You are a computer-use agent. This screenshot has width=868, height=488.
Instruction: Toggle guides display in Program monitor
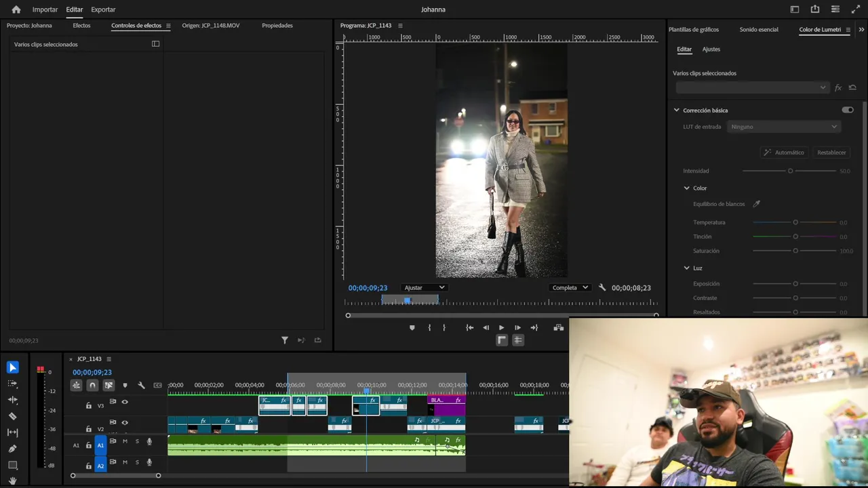[x=517, y=340]
